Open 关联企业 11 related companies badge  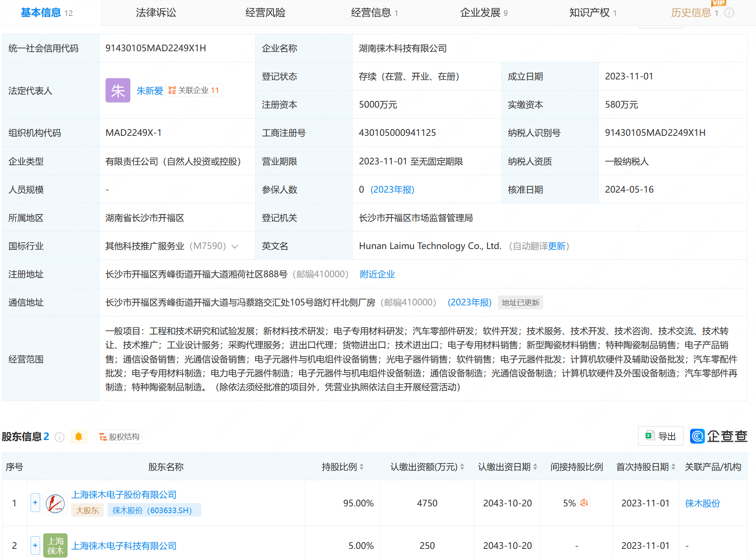[194, 91]
